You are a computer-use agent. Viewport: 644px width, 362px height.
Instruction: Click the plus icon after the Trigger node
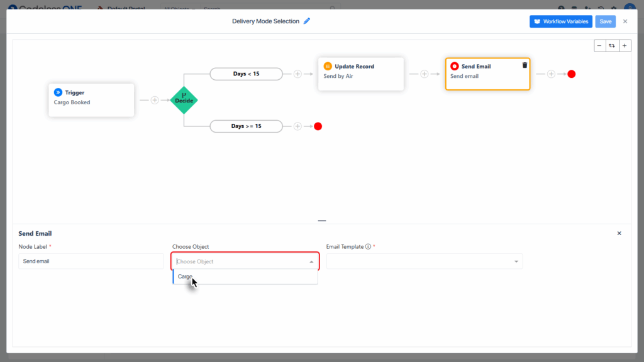[155, 100]
